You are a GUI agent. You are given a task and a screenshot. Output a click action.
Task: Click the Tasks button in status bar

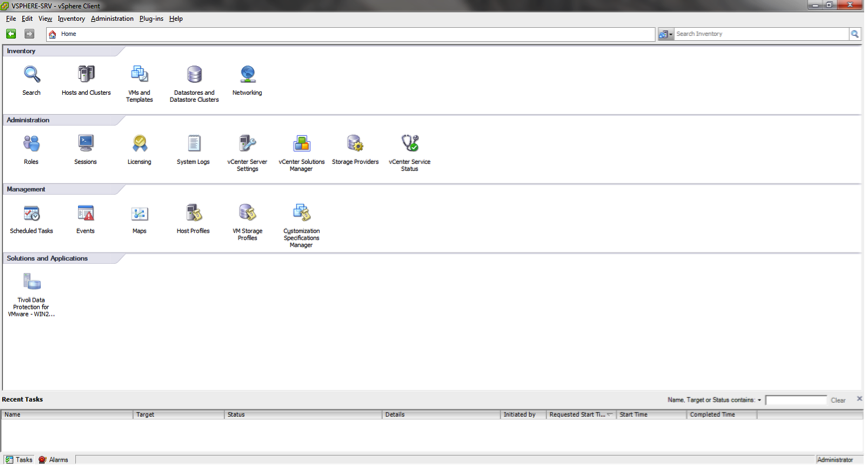tap(19, 459)
